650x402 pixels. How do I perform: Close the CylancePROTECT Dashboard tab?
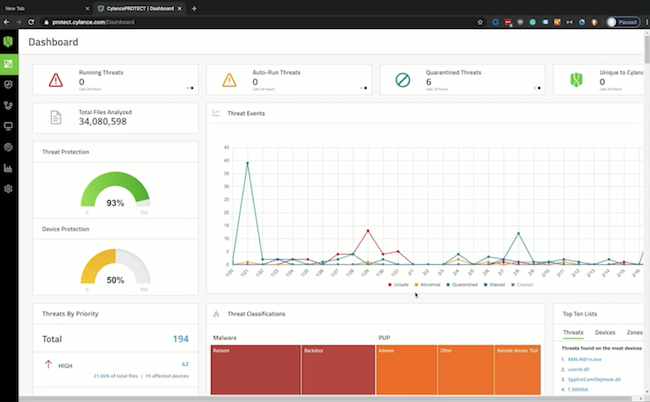point(179,8)
